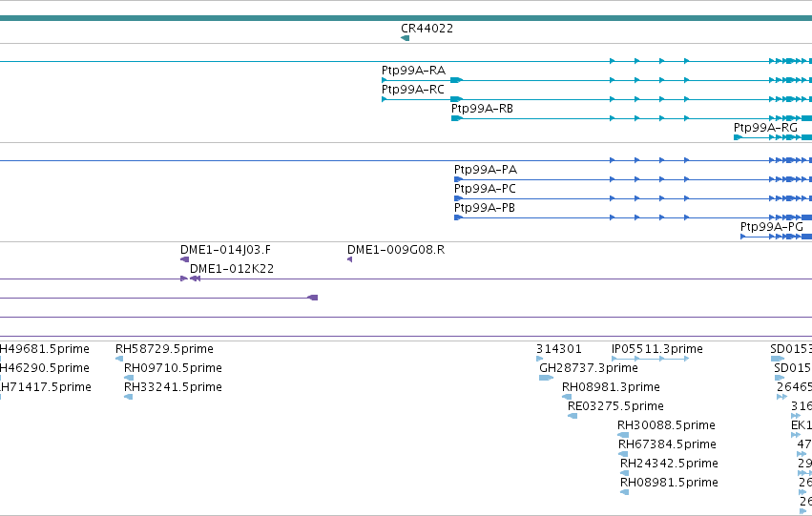The height and width of the screenshot is (516, 812).
Task: Select the Ptp99A-RC transcript label
Action: click(413, 90)
